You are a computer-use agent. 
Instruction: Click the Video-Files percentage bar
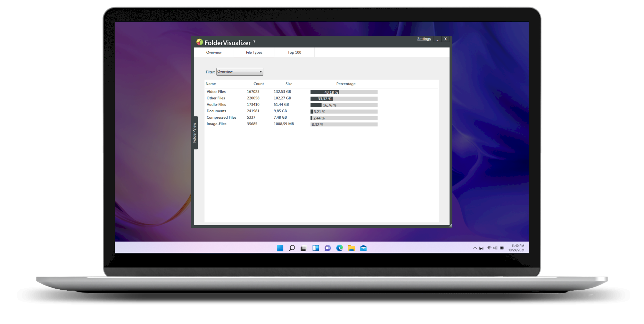[344, 92]
